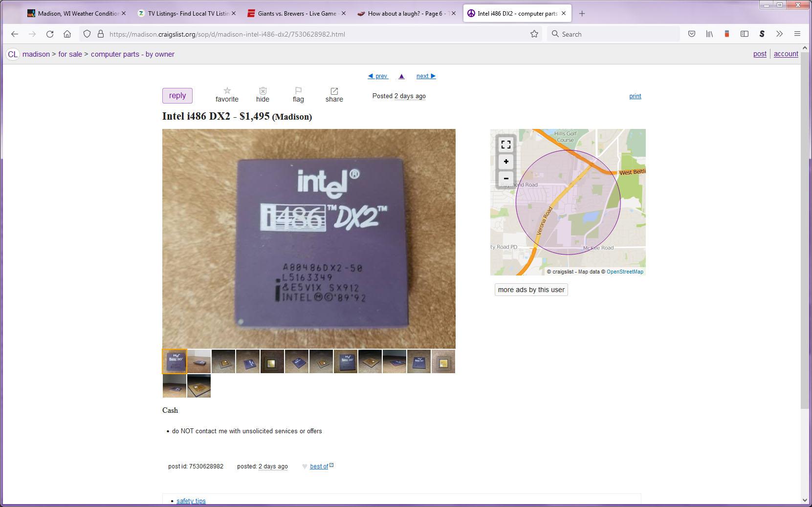The height and width of the screenshot is (507, 812).
Task: Close the How about a laugh tab
Action: pyautogui.click(x=454, y=14)
